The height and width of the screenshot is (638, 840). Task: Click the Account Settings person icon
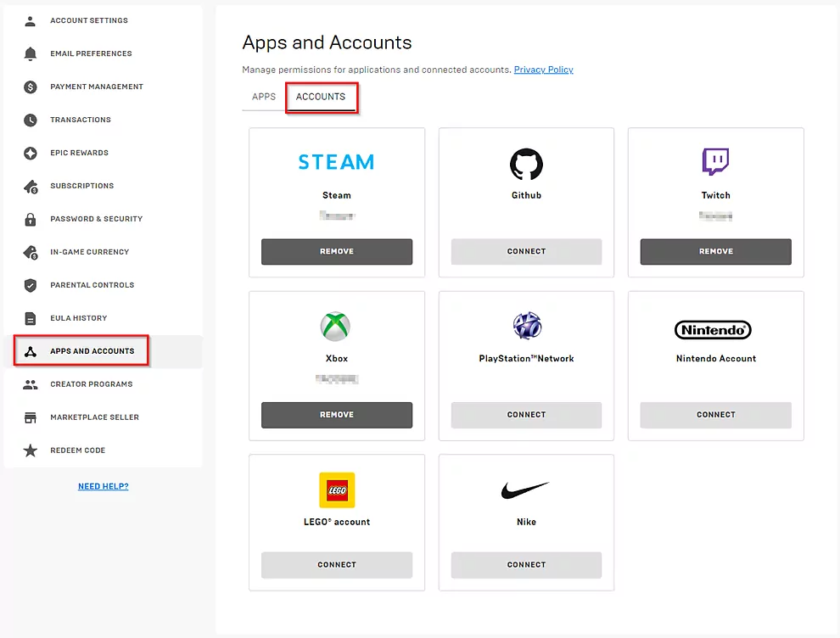coord(31,20)
